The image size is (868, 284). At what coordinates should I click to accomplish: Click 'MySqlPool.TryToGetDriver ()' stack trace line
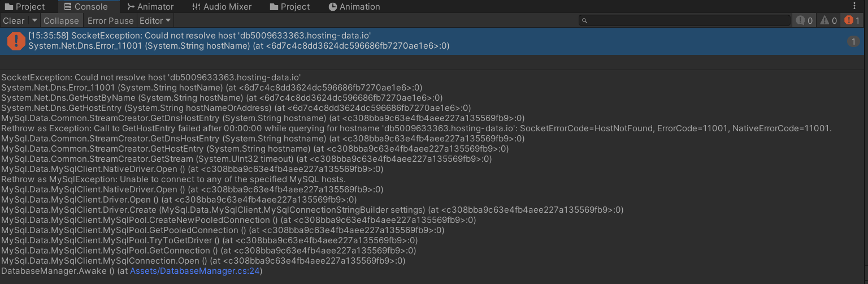(x=211, y=240)
